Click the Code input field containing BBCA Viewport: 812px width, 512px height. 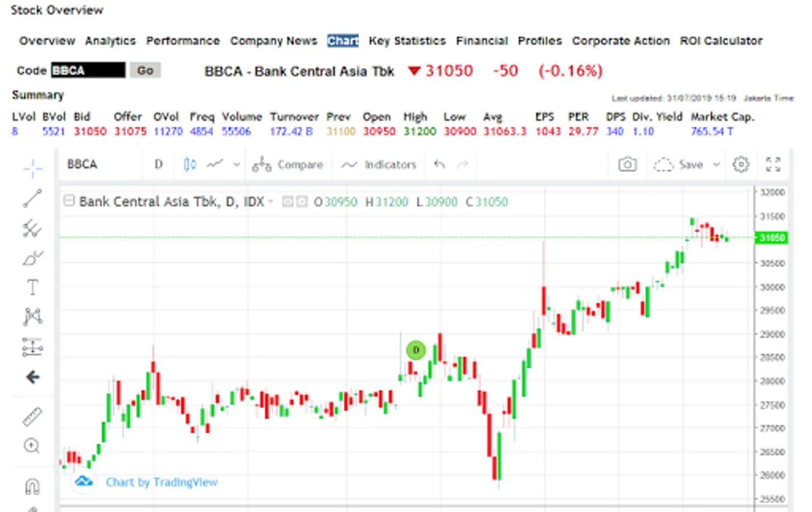click(88, 71)
